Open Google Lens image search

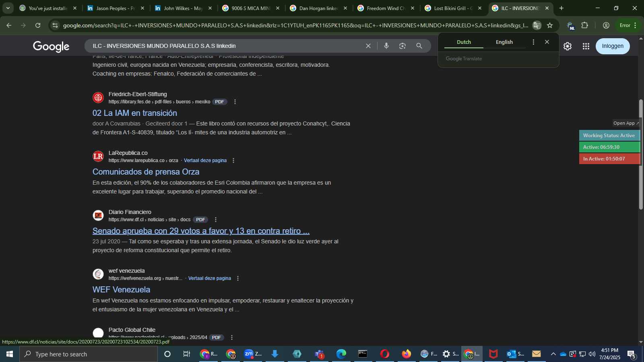(x=402, y=46)
